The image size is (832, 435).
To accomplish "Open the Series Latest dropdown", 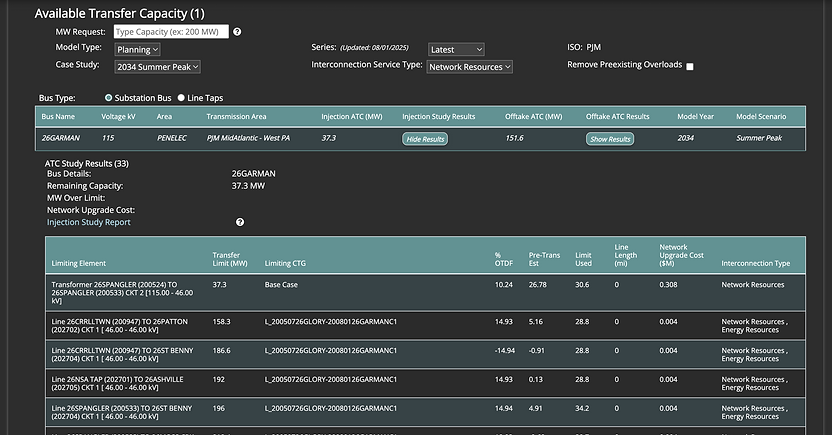I will (456, 49).
